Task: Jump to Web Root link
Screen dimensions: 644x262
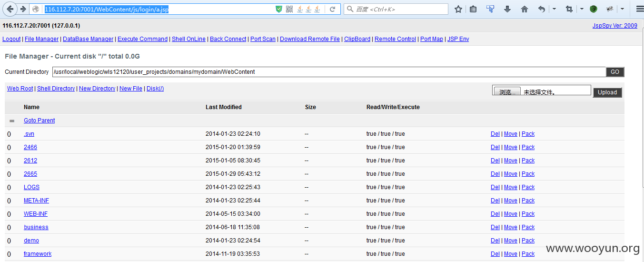Action: [x=20, y=89]
